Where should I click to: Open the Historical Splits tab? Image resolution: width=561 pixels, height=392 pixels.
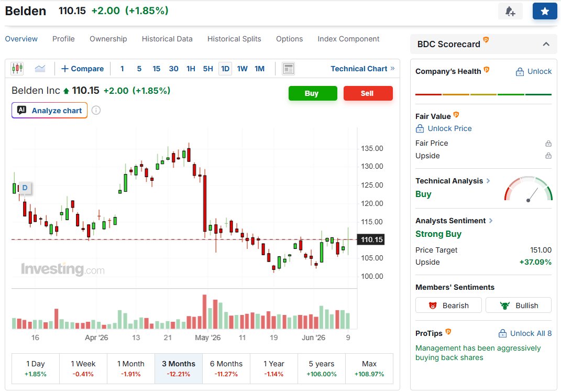coord(234,39)
